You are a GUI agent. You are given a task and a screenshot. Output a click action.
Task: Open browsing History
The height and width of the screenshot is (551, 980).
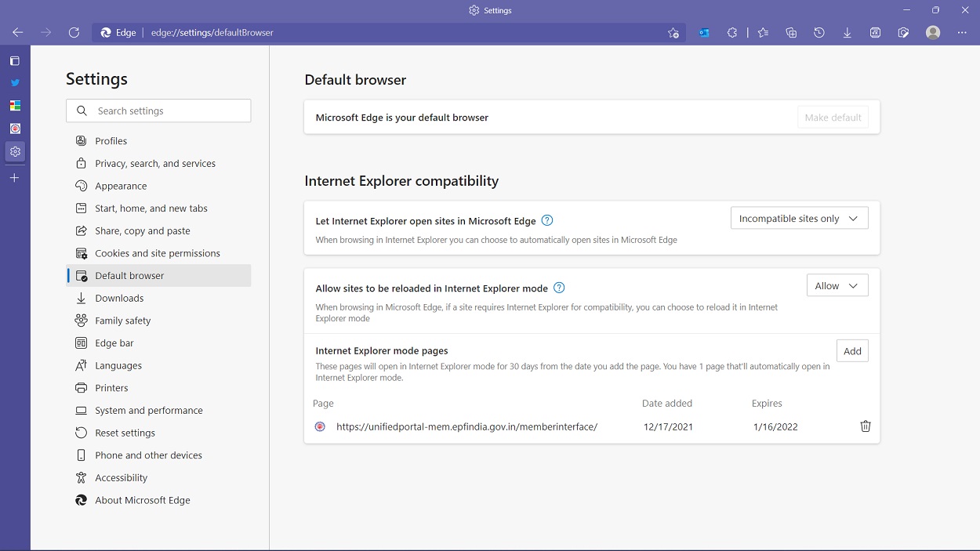[x=819, y=33]
